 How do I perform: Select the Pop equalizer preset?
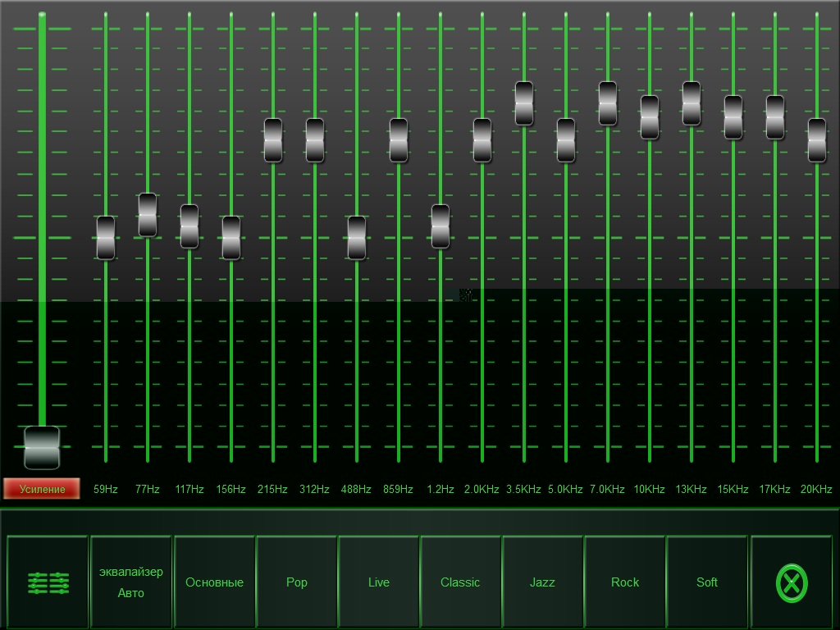(x=297, y=582)
